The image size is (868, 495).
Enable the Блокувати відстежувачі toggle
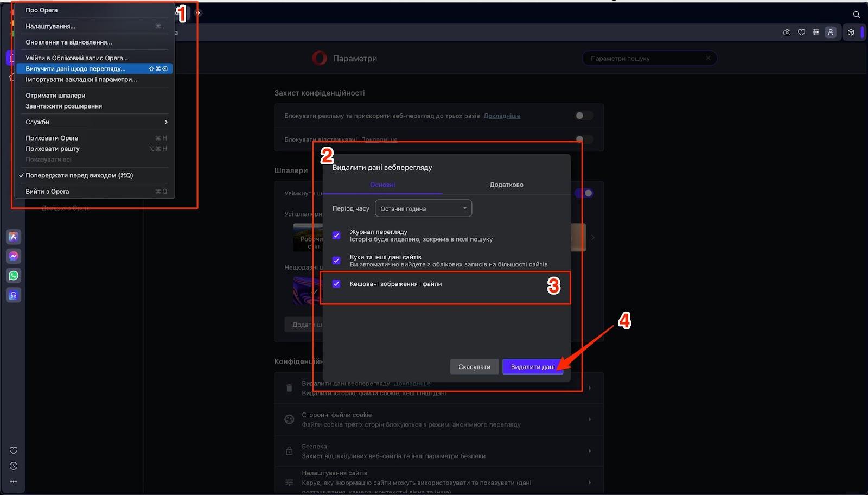[584, 139]
